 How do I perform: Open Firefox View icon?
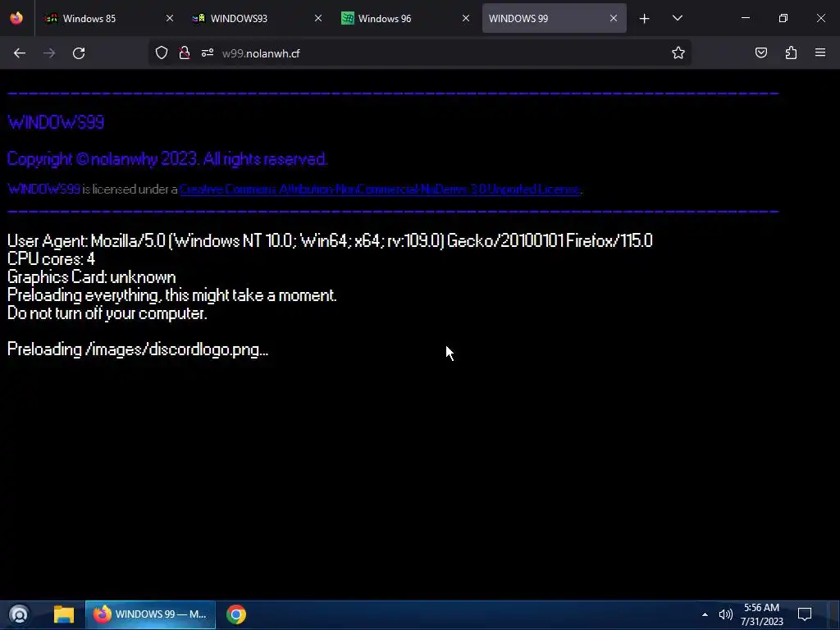(x=16, y=18)
